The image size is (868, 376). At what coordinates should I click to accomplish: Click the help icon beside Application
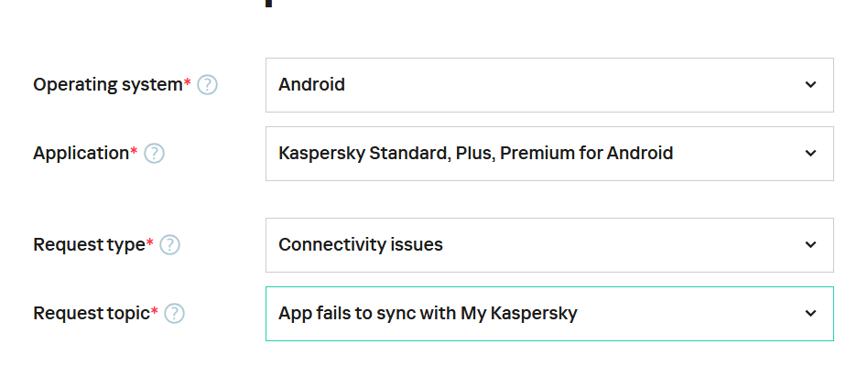point(155,154)
